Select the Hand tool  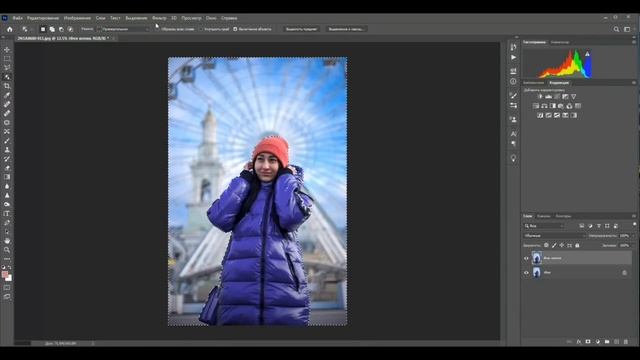[7, 241]
